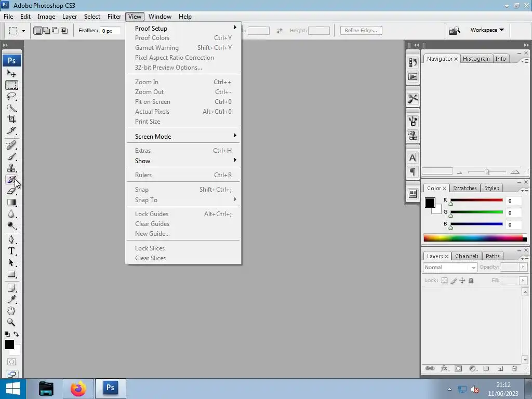Click the Refine Edge button
Viewport: 532px width, 399px height.
[361, 31]
